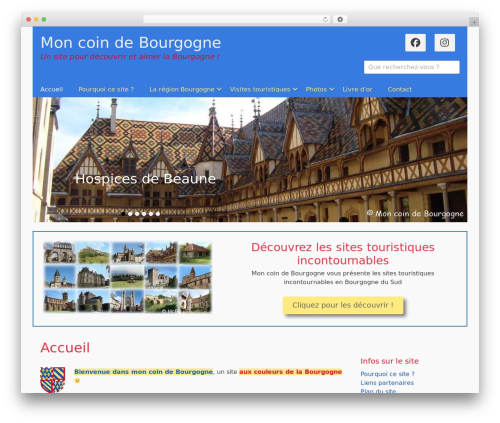500x423 pixels.
Task: Click the Burgundy coat of arms image
Action: 53,380
